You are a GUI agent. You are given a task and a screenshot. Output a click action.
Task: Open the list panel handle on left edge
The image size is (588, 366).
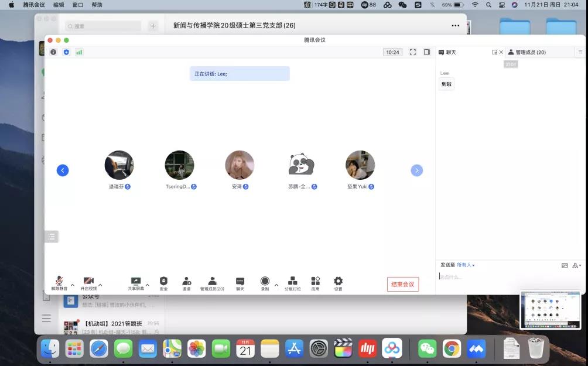52,237
